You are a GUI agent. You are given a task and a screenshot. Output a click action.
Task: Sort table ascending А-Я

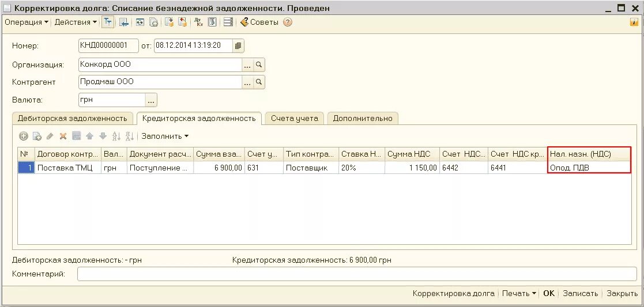(116, 137)
